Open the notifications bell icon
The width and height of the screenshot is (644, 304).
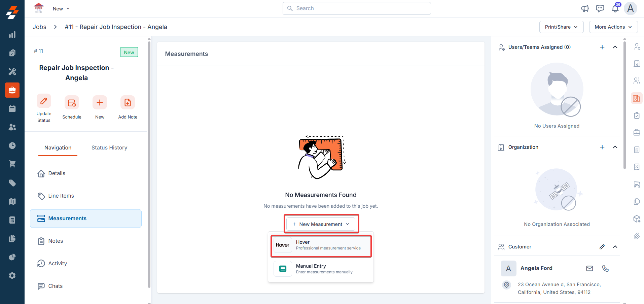[615, 8]
